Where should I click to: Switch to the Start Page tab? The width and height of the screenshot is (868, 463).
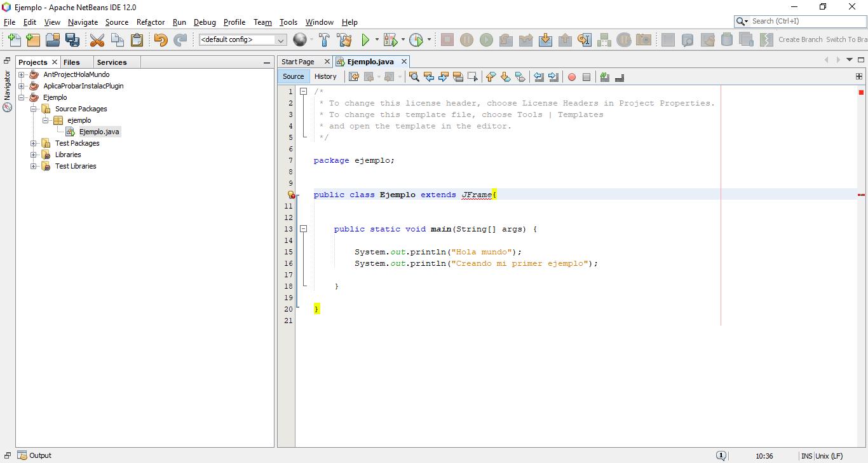[298, 62]
